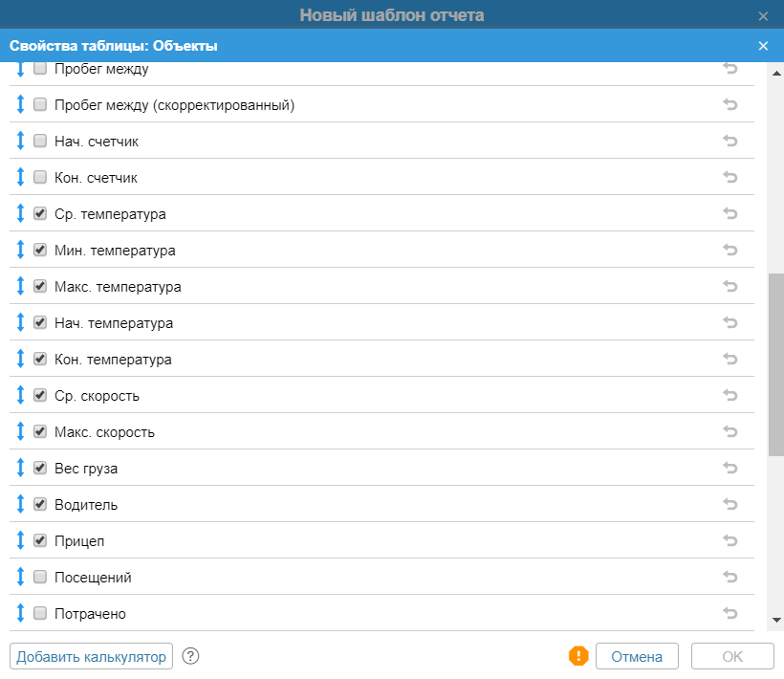
Task: Disable "Мин. температура"
Action: pyautogui.click(x=39, y=250)
